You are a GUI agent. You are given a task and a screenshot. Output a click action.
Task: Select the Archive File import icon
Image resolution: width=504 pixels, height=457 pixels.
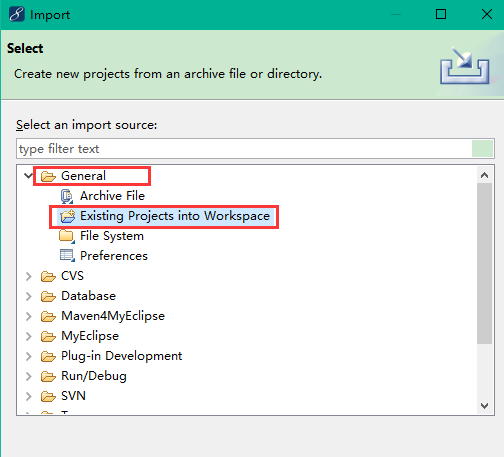point(67,196)
